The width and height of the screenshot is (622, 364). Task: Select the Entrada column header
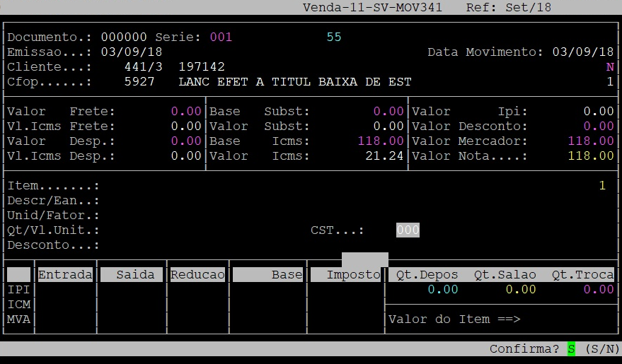click(65, 275)
